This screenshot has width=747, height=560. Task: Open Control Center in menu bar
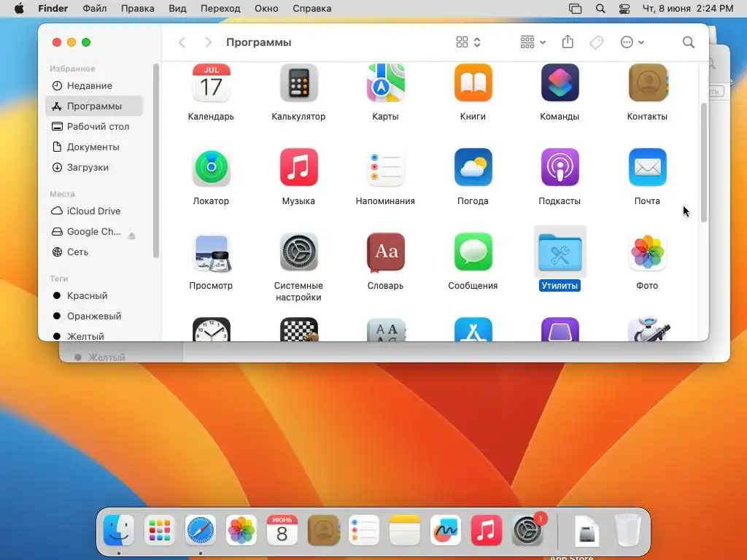tap(624, 9)
